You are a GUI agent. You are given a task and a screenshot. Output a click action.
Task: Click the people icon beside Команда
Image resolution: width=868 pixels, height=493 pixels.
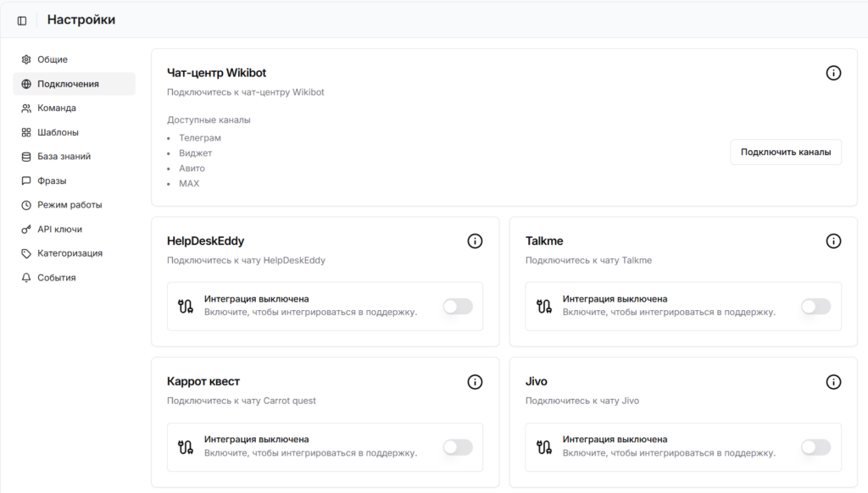tap(26, 108)
